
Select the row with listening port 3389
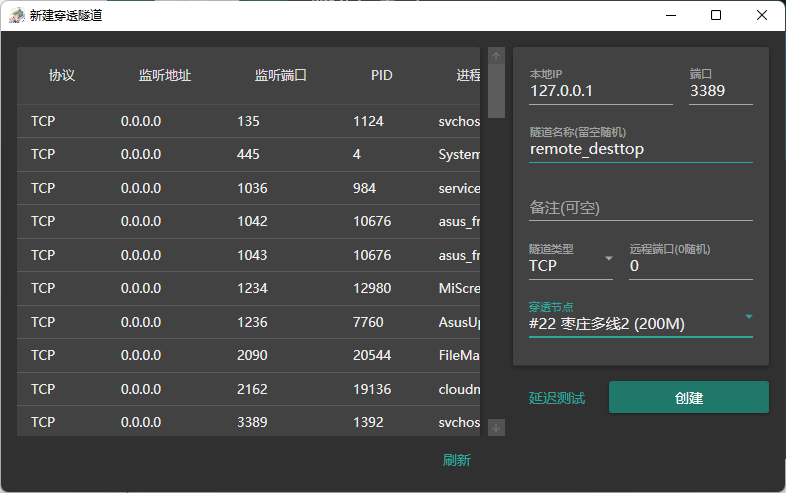(x=250, y=422)
